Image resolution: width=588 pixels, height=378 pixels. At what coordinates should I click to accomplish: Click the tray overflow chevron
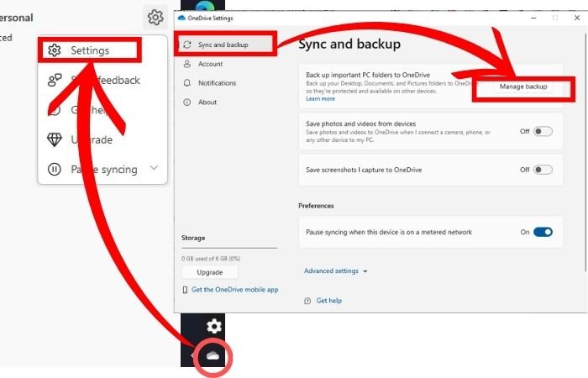coord(192,355)
